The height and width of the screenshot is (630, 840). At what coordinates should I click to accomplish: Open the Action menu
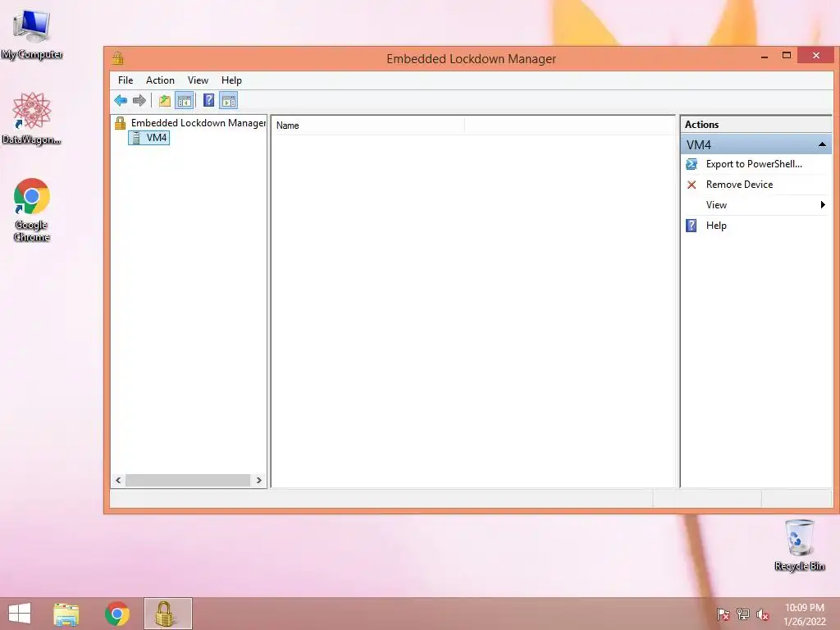(160, 80)
